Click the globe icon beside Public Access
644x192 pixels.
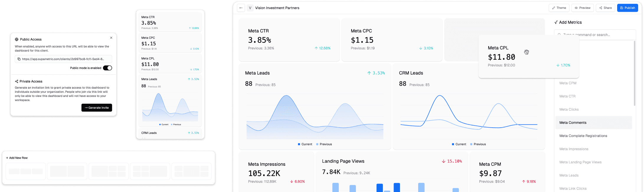click(x=17, y=39)
